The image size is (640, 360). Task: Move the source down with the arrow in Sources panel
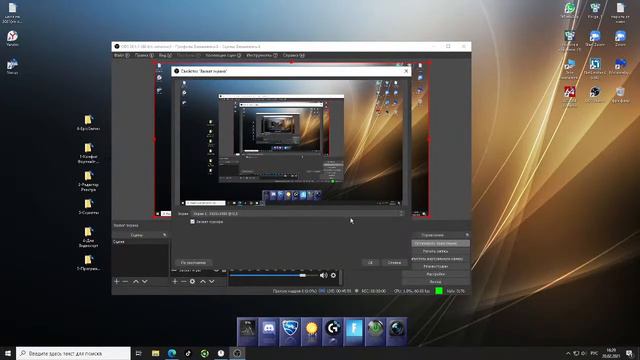[x=211, y=281]
